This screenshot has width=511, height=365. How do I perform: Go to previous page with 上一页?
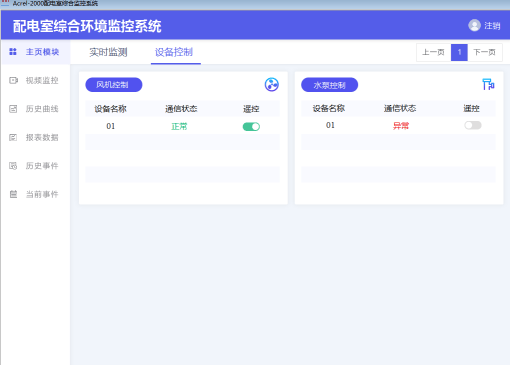click(x=433, y=52)
